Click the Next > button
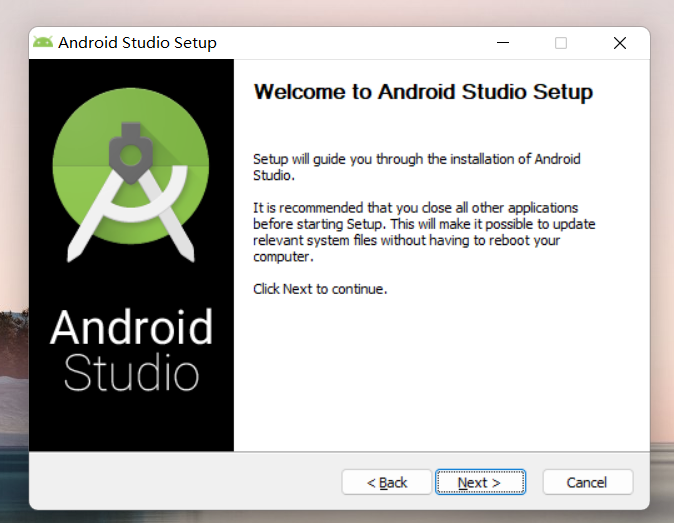The width and height of the screenshot is (674, 523). click(x=480, y=482)
